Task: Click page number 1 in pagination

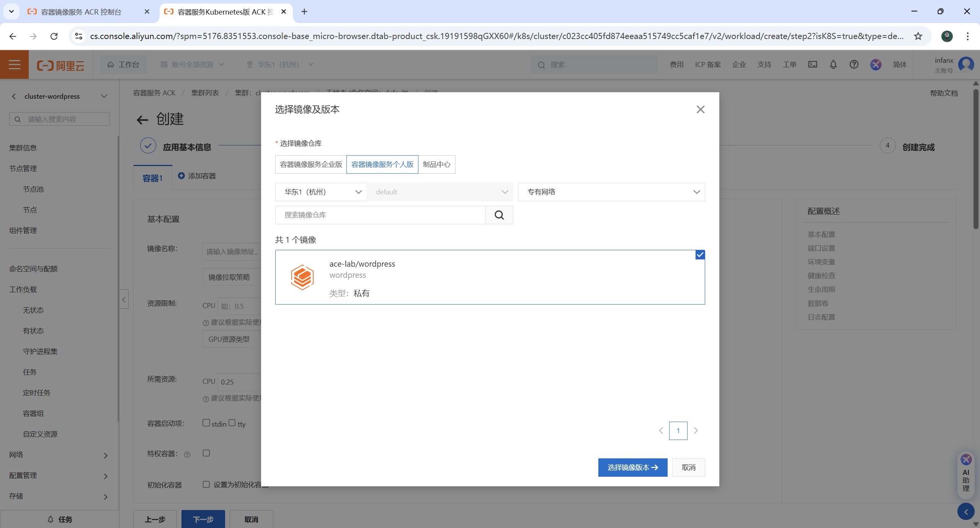Action: pyautogui.click(x=678, y=431)
